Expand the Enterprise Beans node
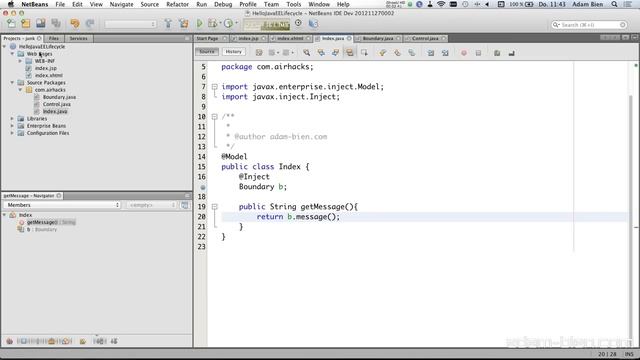640x360 pixels. pyautogui.click(x=12, y=126)
